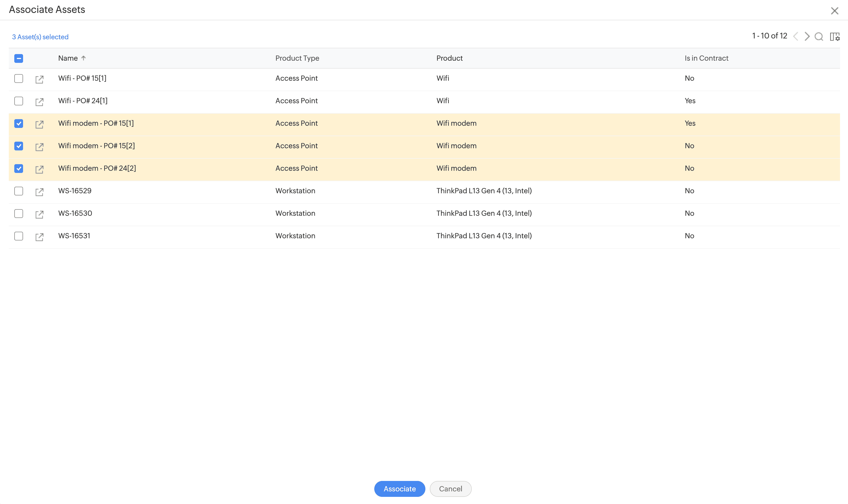
Task: Uncheck Wifi modem - PO# 15[2] checkbox
Action: (x=19, y=146)
